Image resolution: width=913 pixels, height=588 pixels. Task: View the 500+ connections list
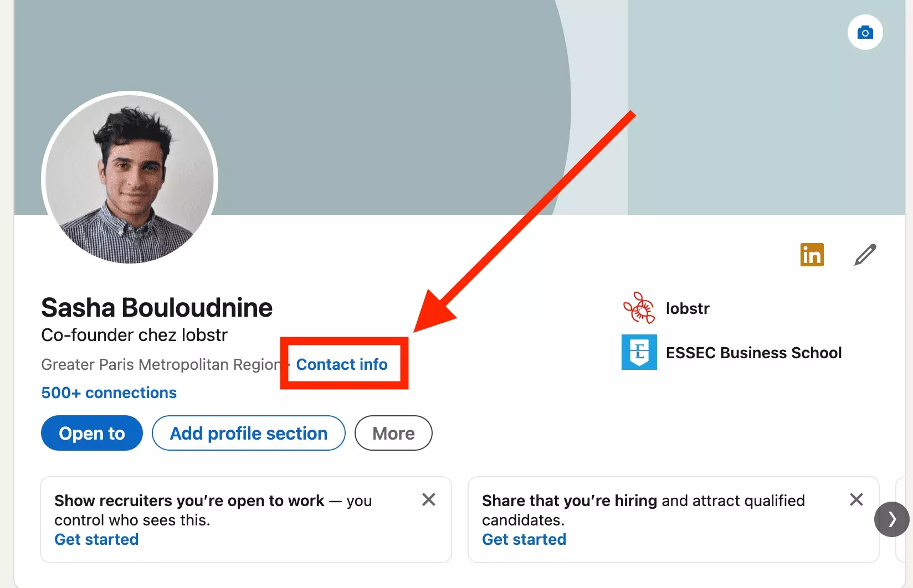point(109,393)
